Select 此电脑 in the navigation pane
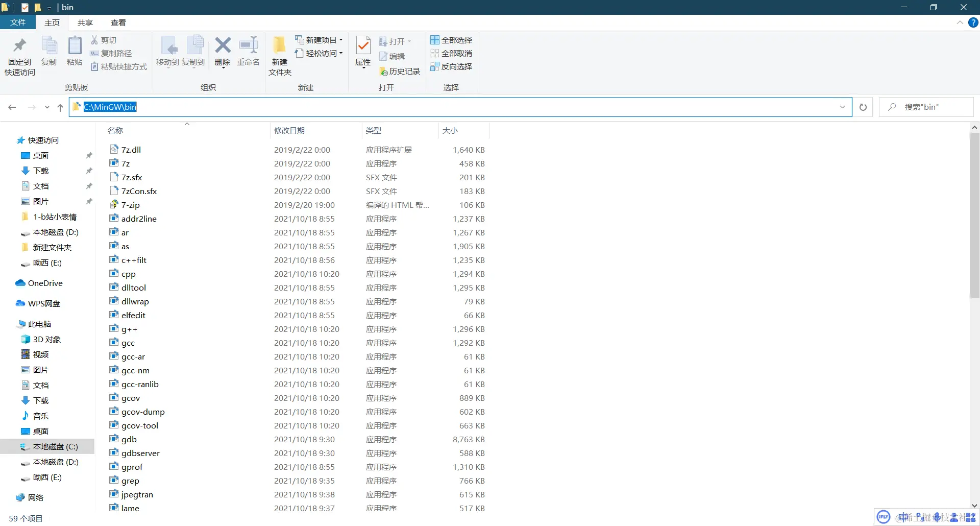The image size is (980, 526). pyautogui.click(x=34, y=324)
